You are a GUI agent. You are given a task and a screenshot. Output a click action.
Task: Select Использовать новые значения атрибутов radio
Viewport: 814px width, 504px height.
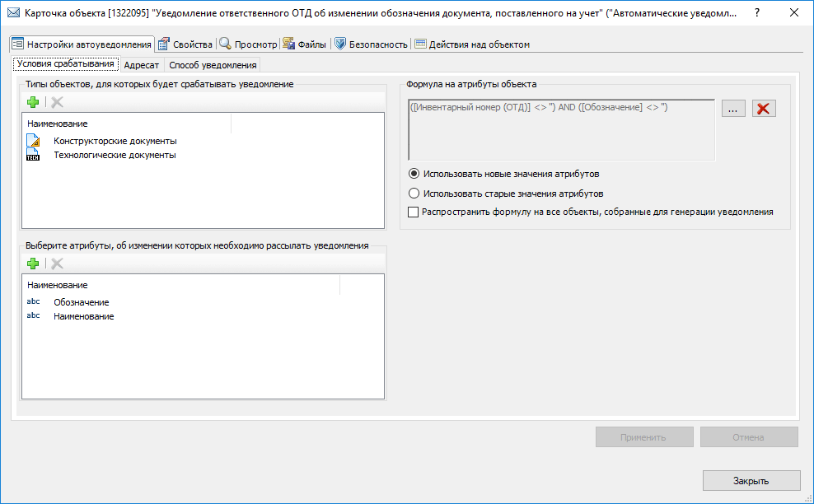[414, 175]
